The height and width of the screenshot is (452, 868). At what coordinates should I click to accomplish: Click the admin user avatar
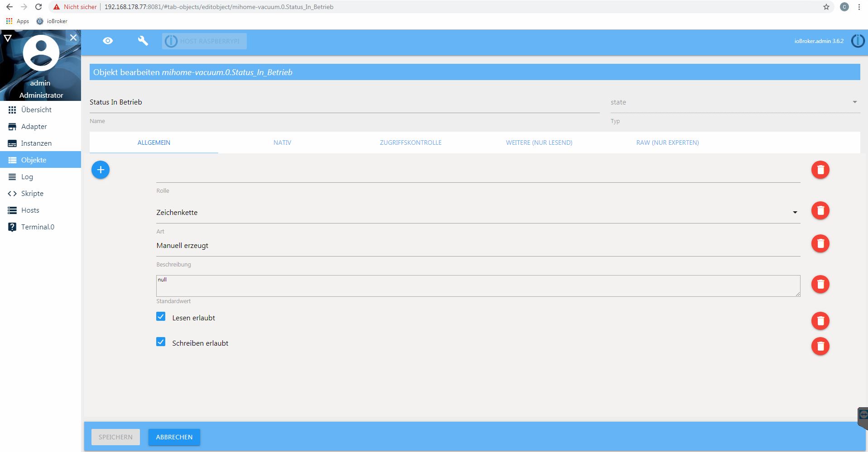(x=41, y=53)
